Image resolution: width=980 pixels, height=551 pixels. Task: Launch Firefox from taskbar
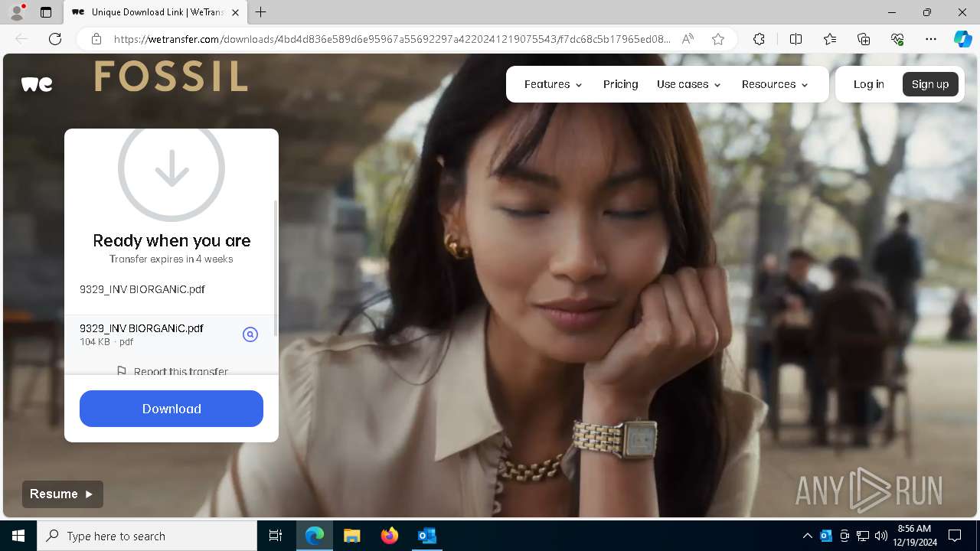(390, 536)
